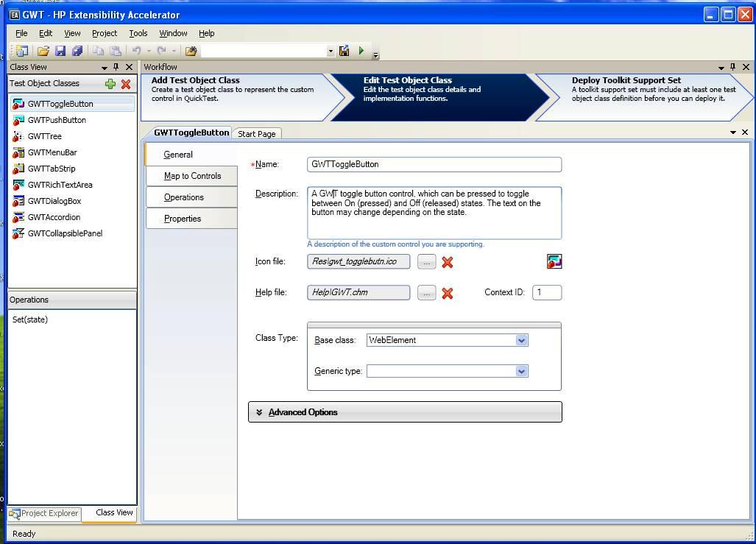The image size is (756, 544).
Task: Close the Class View panel
Action: pyautogui.click(x=129, y=67)
